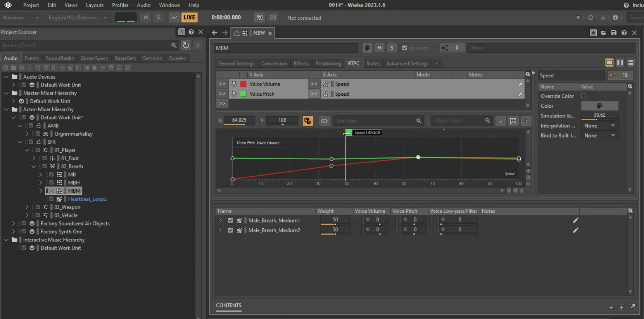Toggle the Inclusion checkbox
The width and height of the screenshot is (644, 319).
coord(405,48)
